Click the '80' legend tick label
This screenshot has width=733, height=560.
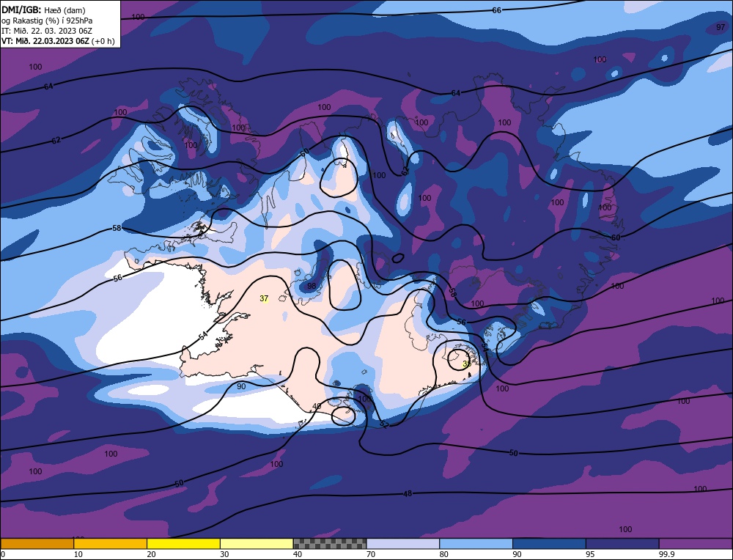443,554
